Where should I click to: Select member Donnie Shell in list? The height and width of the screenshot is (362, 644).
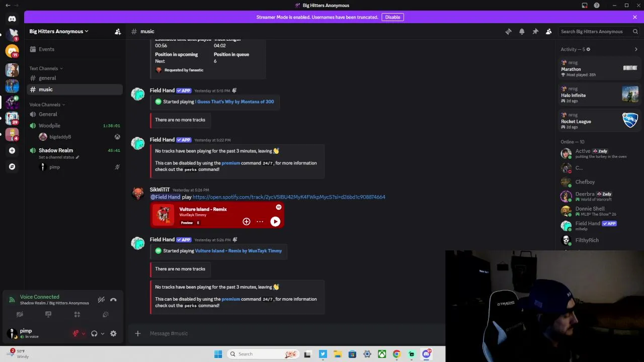[600, 211]
